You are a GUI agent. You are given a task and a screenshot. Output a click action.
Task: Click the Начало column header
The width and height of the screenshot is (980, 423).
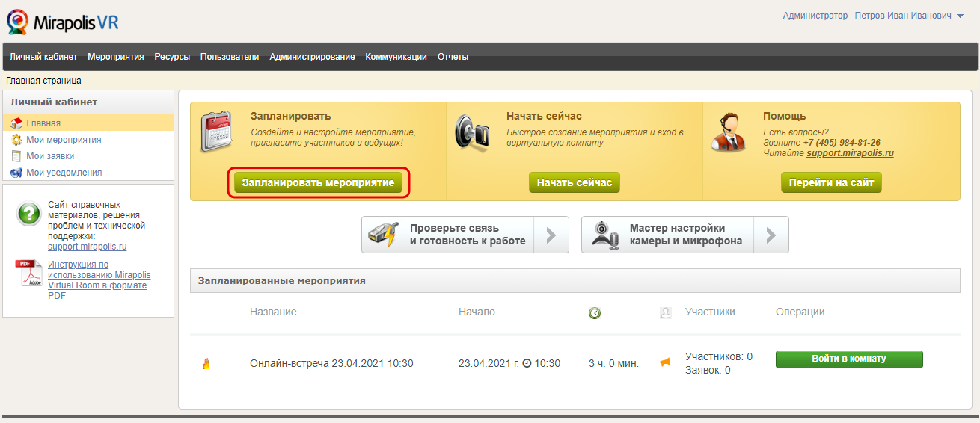(477, 312)
